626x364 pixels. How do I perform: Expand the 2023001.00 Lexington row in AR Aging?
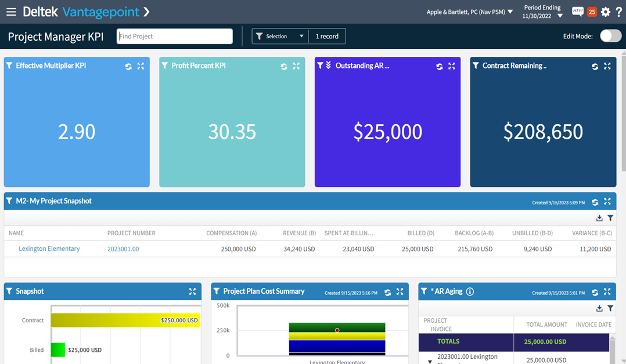pos(430,361)
